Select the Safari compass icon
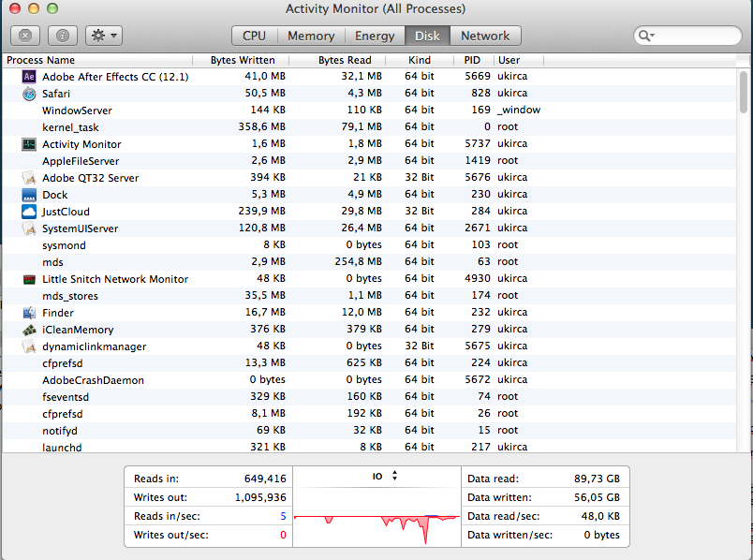Viewport: 753px width, 560px height. click(x=29, y=93)
